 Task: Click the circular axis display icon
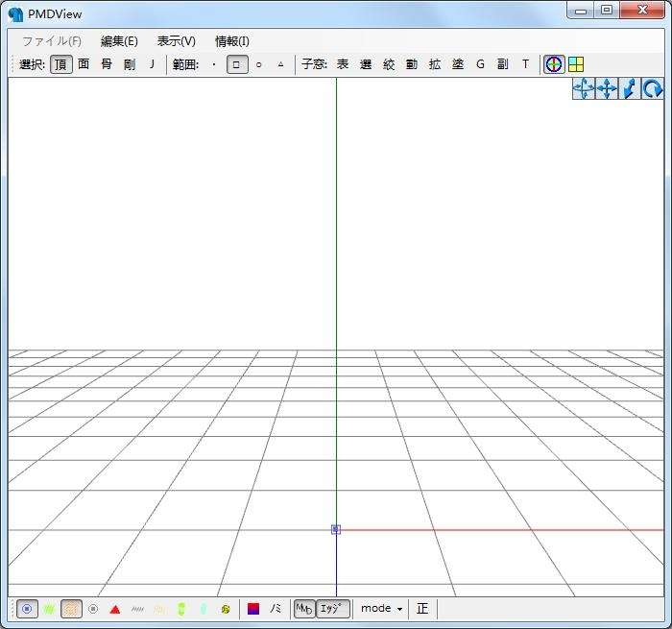(554, 64)
